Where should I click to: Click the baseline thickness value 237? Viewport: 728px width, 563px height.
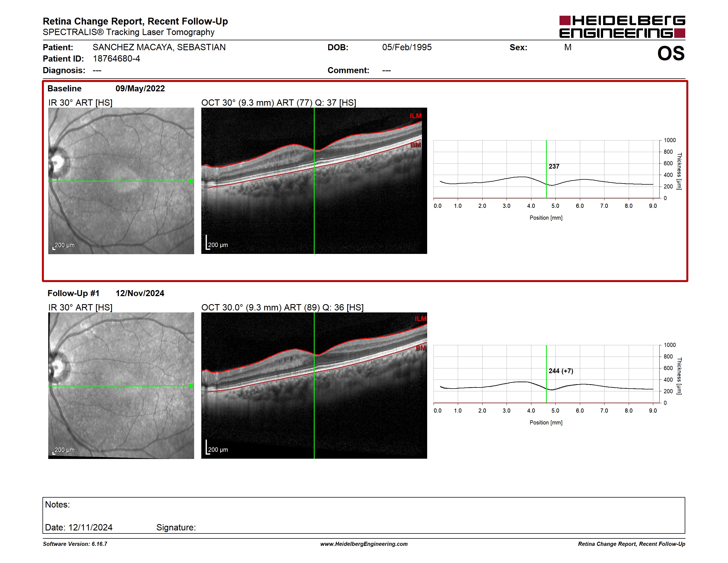click(x=554, y=166)
